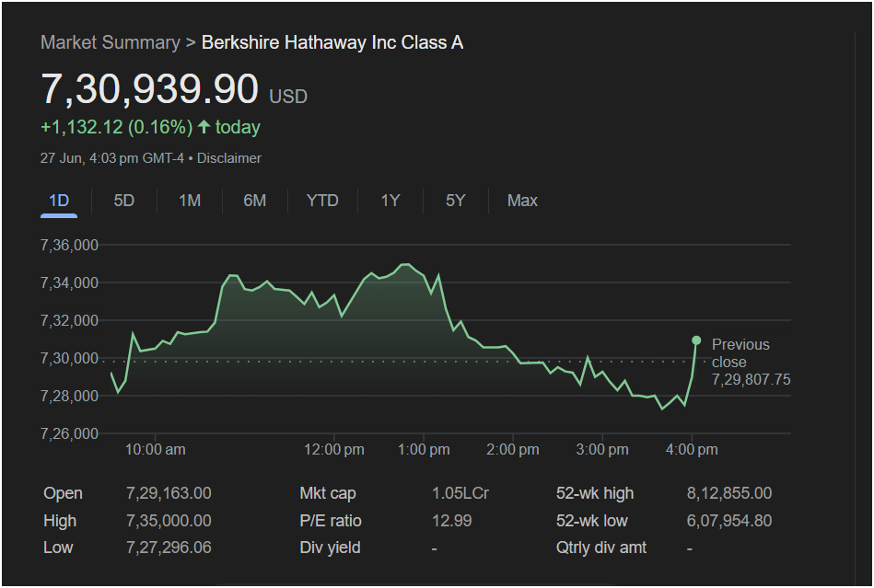This screenshot has width=874, height=588.
Task: Click the 52-wk low label
Action: pyautogui.click(x=592, y=521)
